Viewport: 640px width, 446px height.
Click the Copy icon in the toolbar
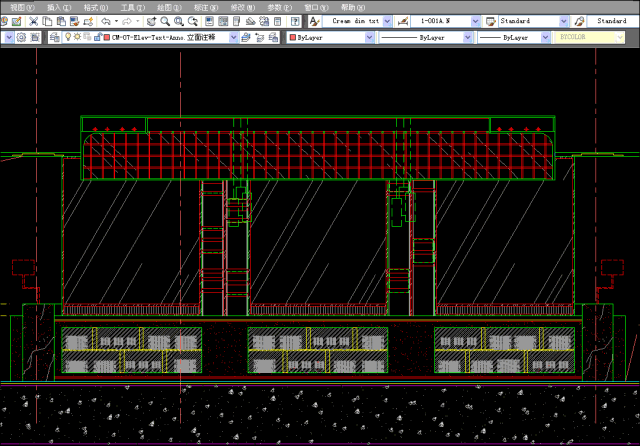coord(47,21)
